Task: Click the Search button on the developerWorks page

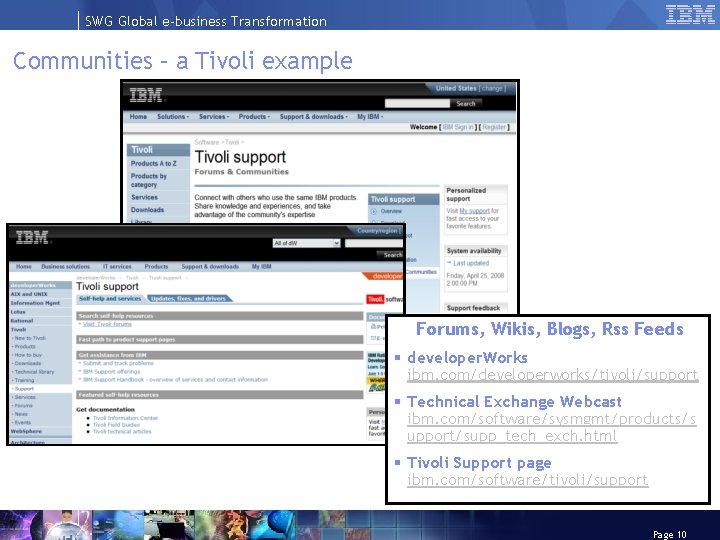Action: [390, 255]
